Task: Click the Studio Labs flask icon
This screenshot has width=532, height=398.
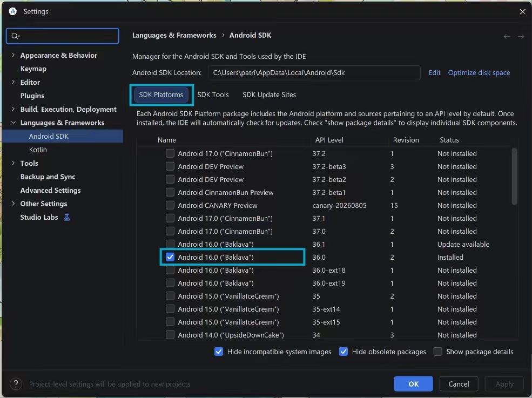Action: 67,217
